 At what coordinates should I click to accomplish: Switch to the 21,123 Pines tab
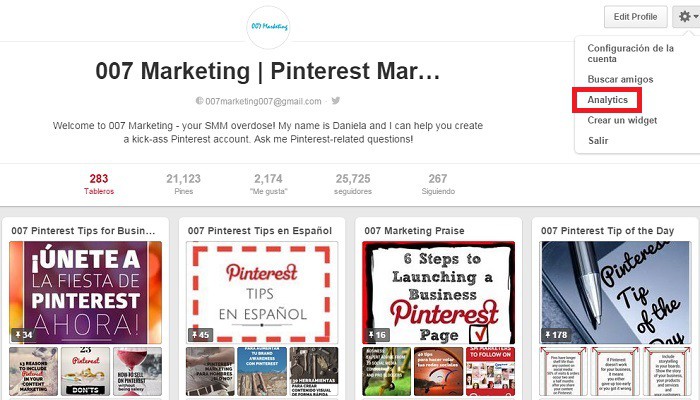coord(183,184)
